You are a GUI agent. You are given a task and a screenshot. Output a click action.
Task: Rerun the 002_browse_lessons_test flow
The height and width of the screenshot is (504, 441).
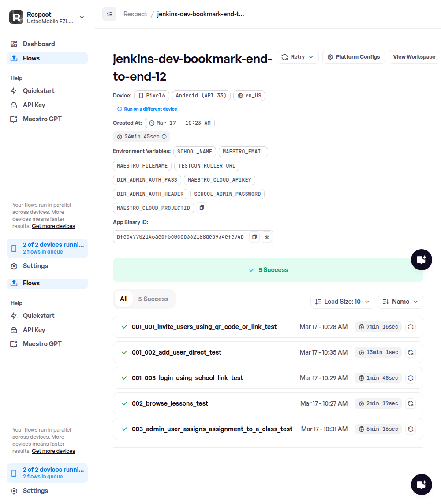tap(410, 403)
